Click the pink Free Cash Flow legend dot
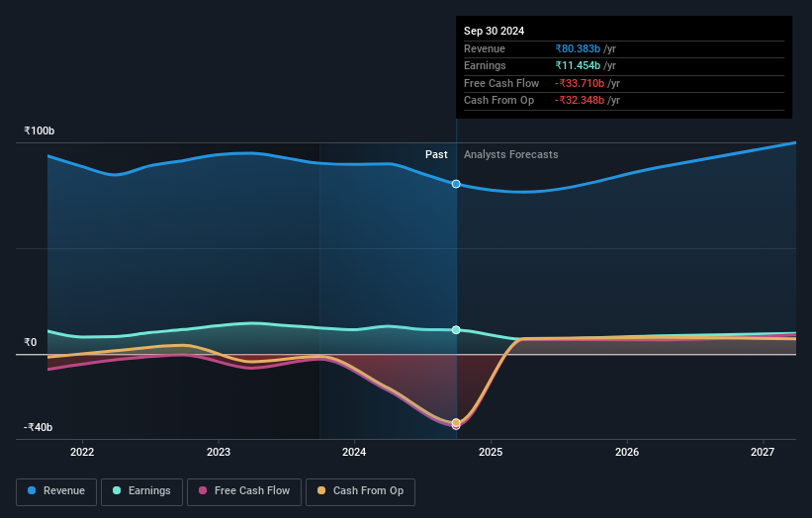Screen dimensions: 812x518 point(203,490)
